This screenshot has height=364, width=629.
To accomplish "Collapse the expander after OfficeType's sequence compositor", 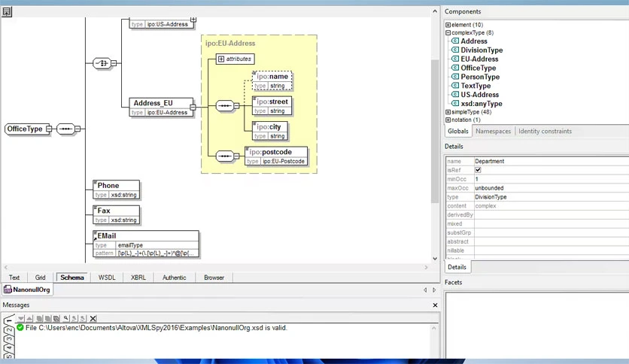I will pos(77,129).
